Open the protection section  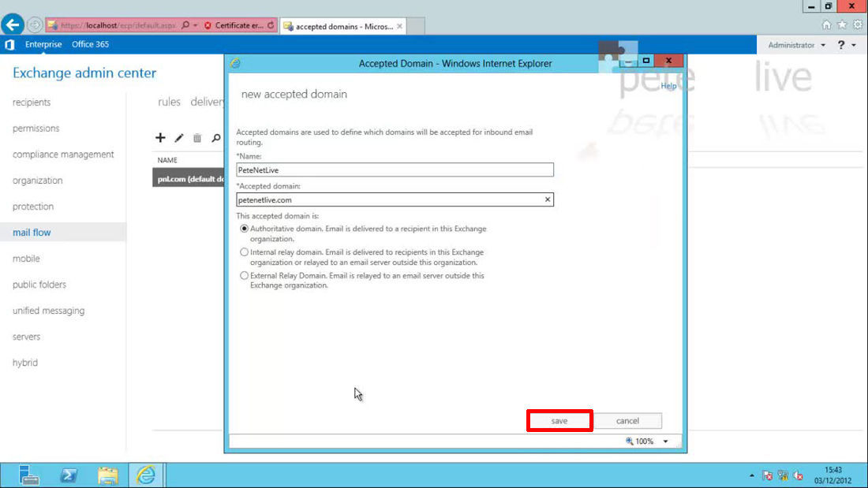[x=33, y=207]
